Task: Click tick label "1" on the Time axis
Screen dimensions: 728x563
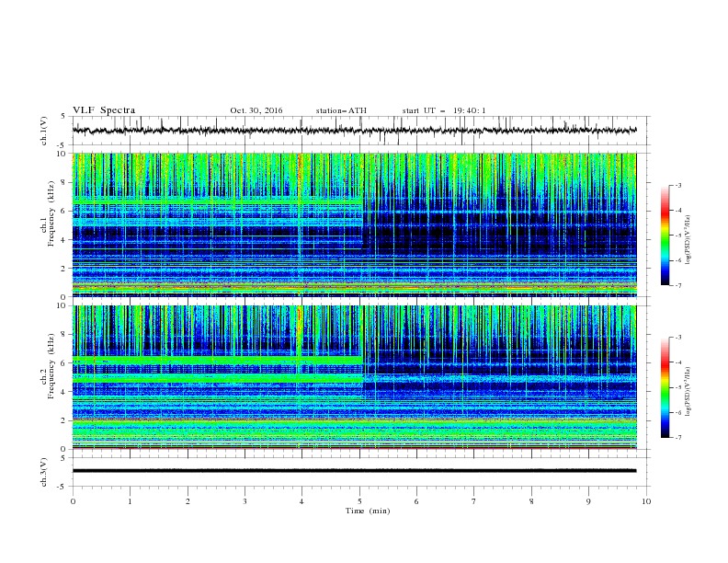Action: pos(131,501)
